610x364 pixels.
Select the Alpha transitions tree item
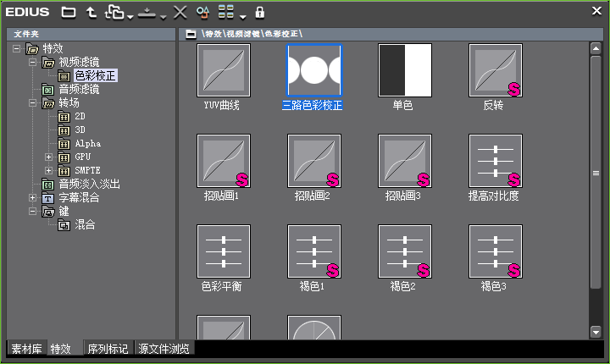(87, 144)
